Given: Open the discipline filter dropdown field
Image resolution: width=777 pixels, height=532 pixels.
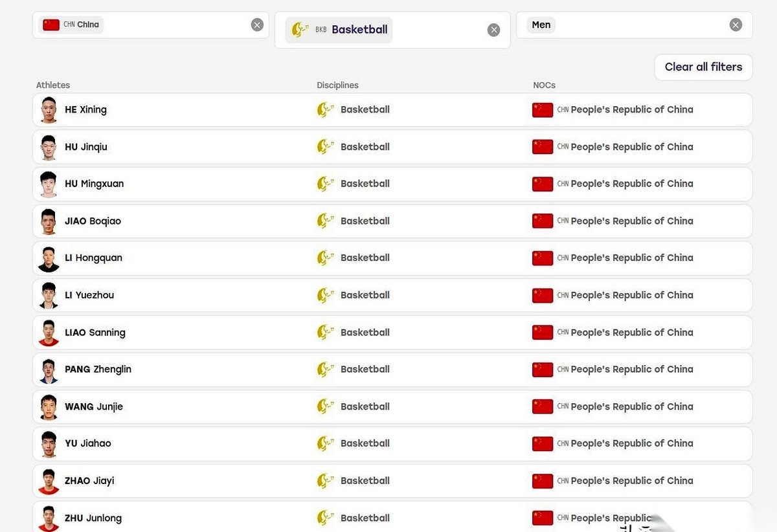Looking at the screenshot, I should point(392,30).
